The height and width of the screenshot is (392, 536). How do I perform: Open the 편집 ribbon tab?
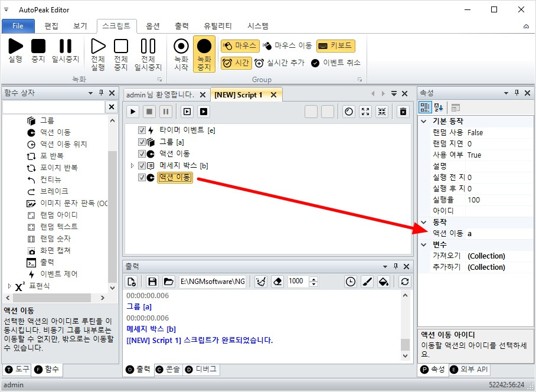click(51, 26)
